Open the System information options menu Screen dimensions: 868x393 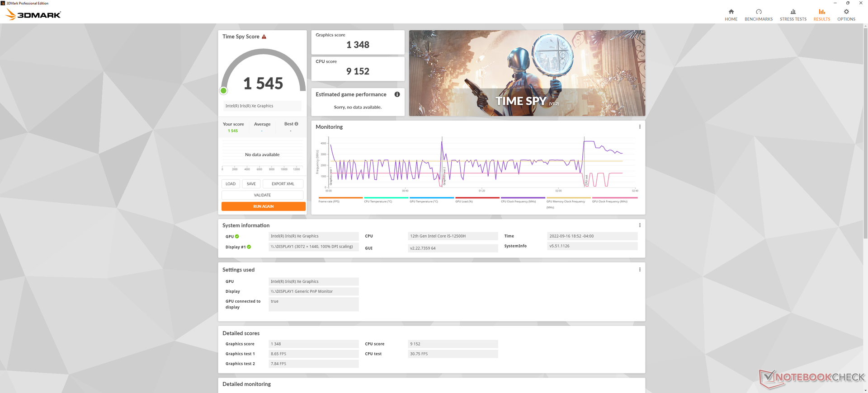(x=640, y=225)
